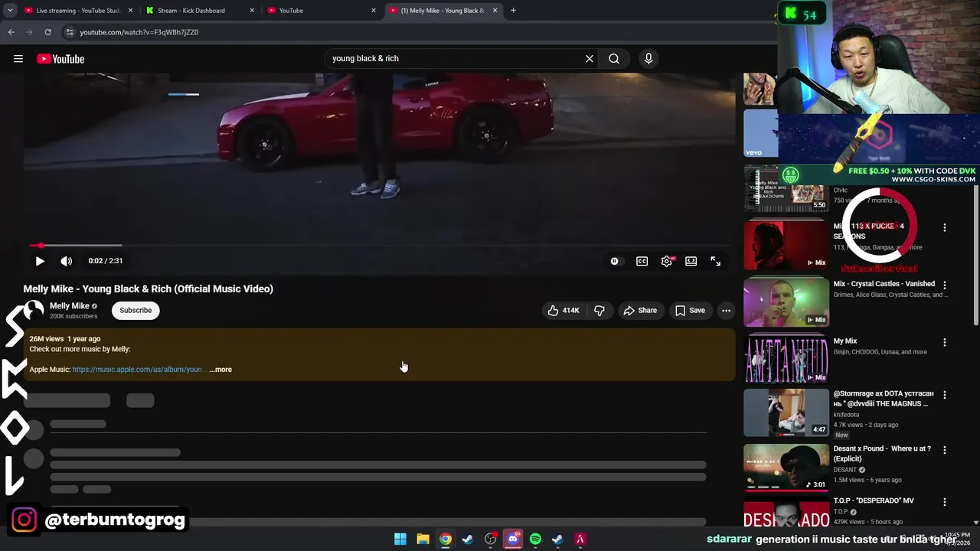Click the video title text
This screenshot has width=980, height=551.
coord(149,289)
